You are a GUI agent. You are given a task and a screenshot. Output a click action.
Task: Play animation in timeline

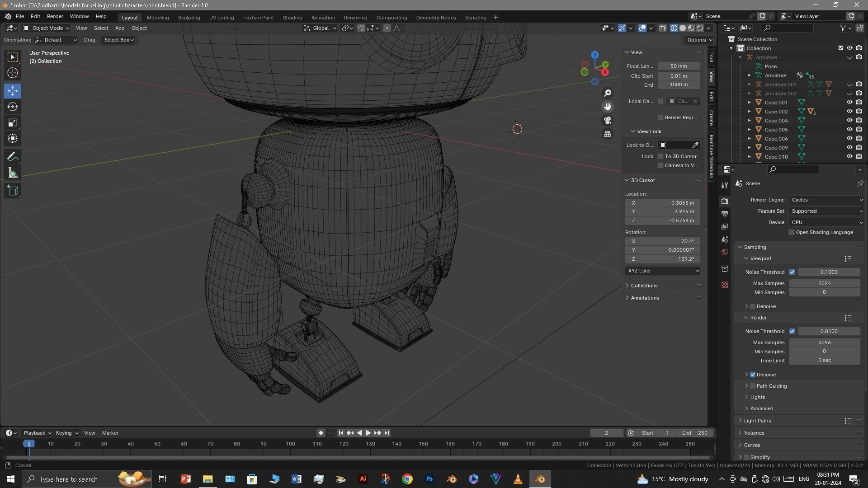point(368,433)
